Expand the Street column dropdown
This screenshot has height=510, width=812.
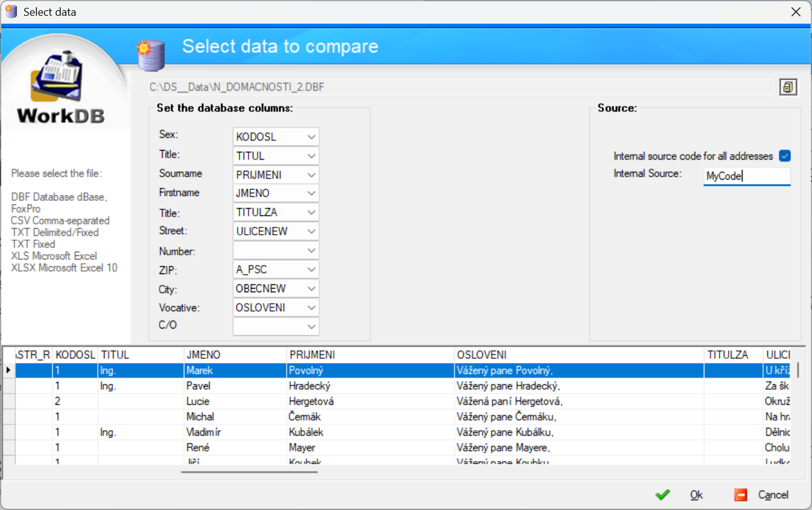311,231
